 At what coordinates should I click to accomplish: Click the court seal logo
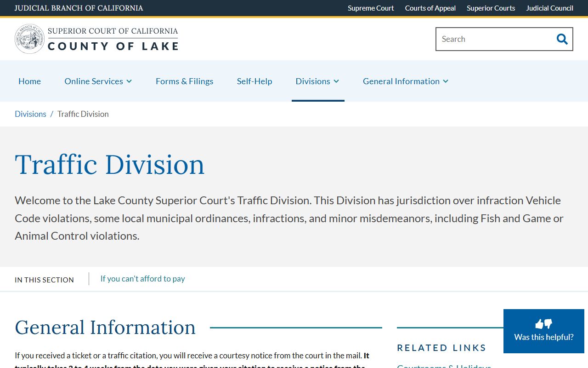29,39
